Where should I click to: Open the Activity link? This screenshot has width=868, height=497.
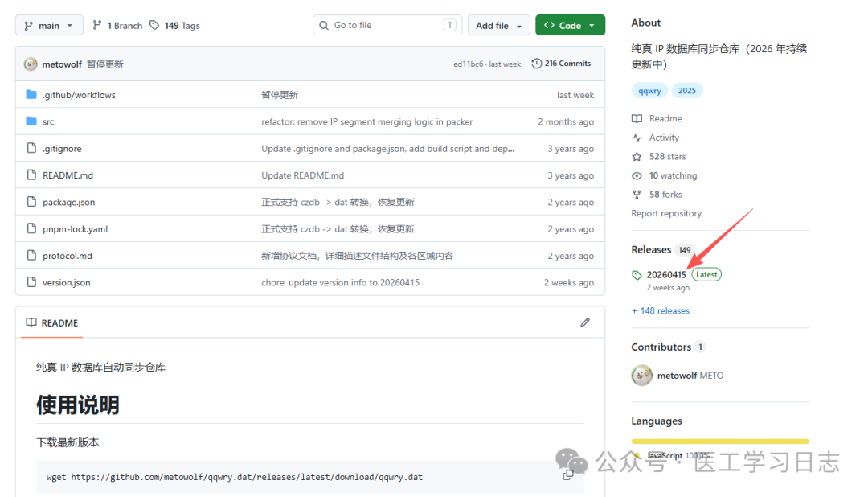[x=664, y=138]
